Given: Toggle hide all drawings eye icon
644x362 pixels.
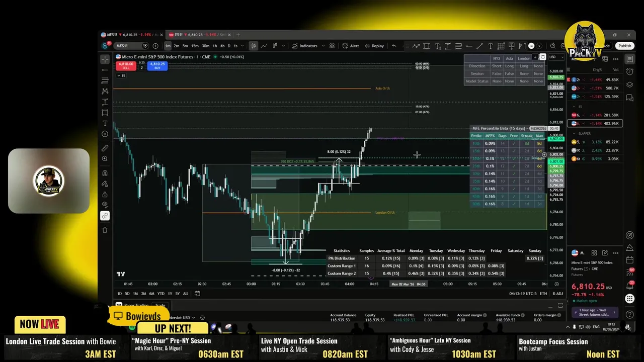Looking at the screenshot, I should (x=105, y=205).
